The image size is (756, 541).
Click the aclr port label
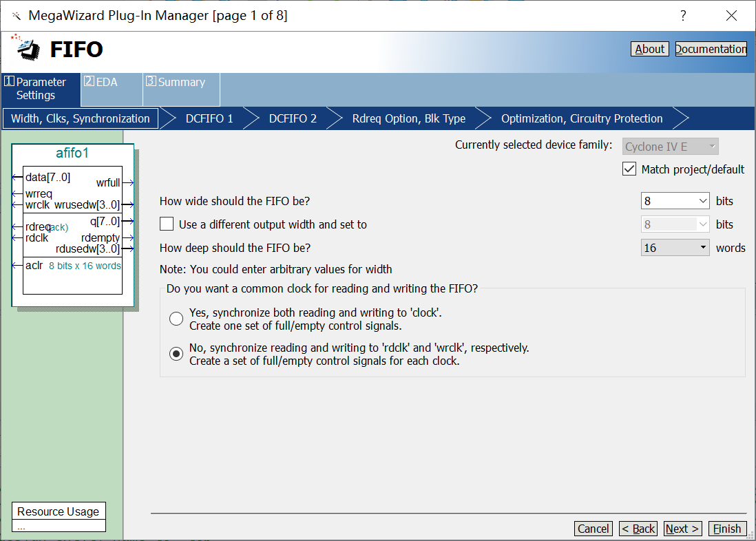(34, 266)
